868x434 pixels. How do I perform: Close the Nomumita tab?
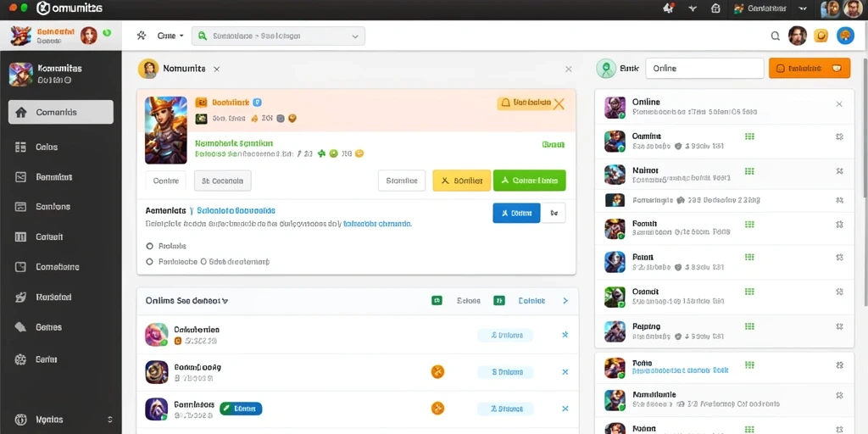tap(216, 70)
